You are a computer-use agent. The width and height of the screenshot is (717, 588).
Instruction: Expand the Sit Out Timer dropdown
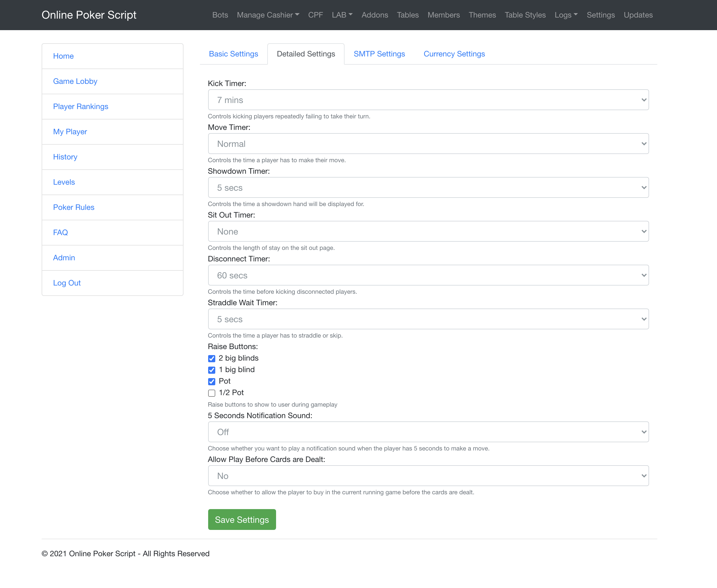[428, 231]
